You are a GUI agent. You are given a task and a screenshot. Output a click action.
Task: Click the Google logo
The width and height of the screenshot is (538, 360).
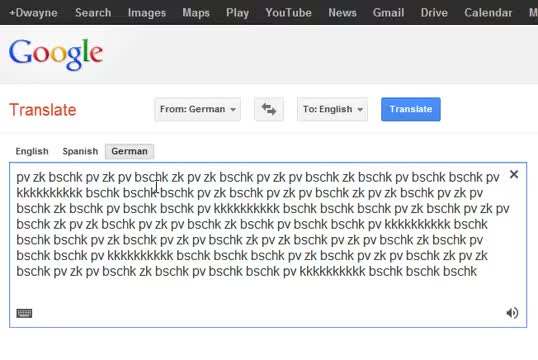point(56,54)
